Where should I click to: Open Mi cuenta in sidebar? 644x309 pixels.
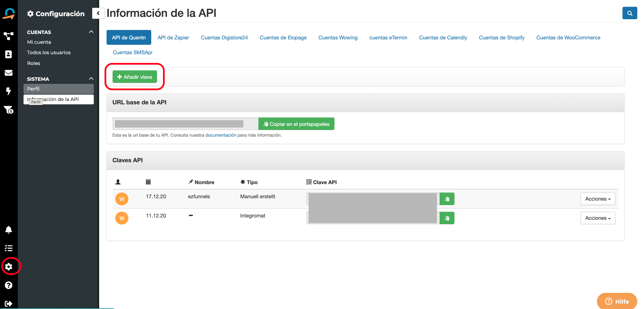tap(39, 42)
